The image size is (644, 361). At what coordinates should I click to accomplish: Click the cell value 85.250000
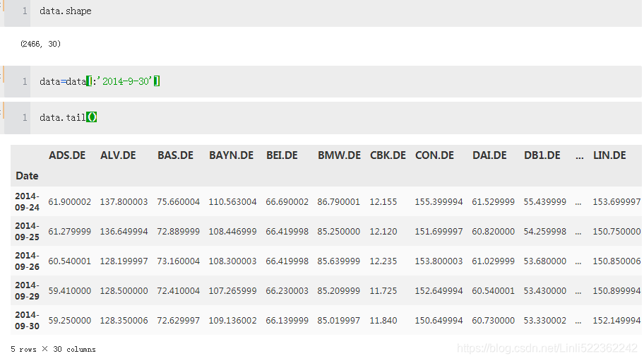pyautogui.click(x=338, y=231)
